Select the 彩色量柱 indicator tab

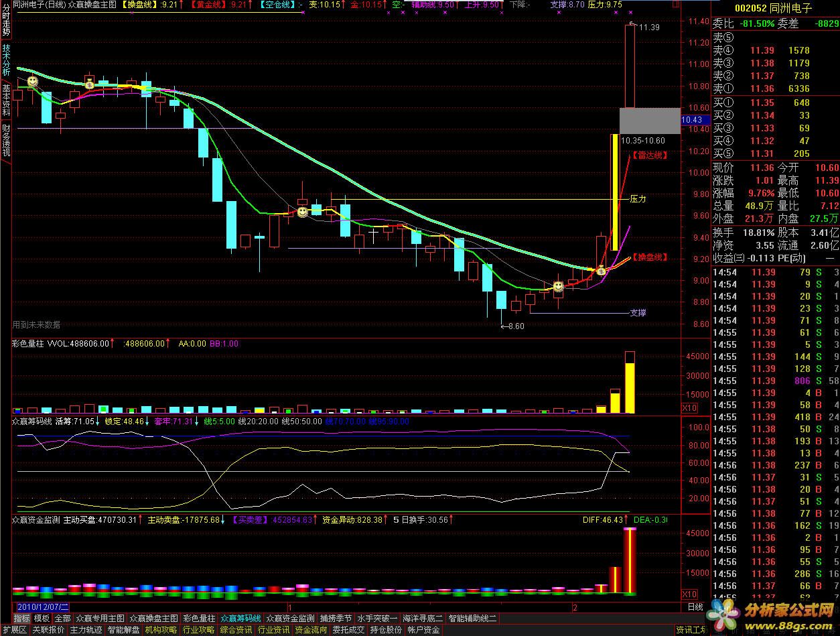pyautogui.click(x=199, y=618)
